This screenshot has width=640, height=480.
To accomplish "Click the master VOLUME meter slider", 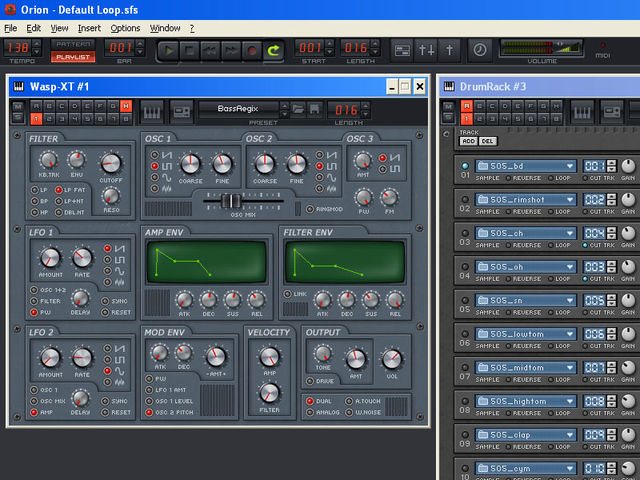I will (x=542, y=49).
